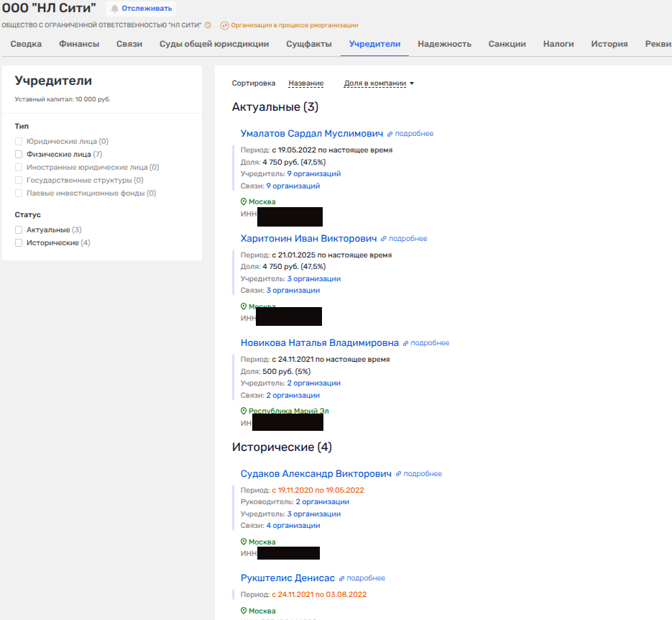Check the Физические лица filter checkbox

coord(19,154)
